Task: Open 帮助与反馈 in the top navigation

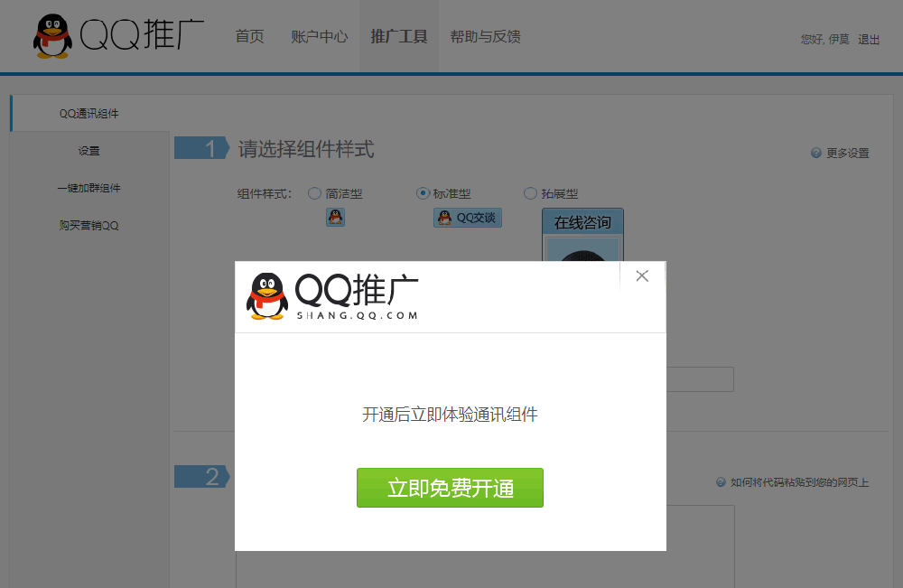Action: click(x=485, y=37)
